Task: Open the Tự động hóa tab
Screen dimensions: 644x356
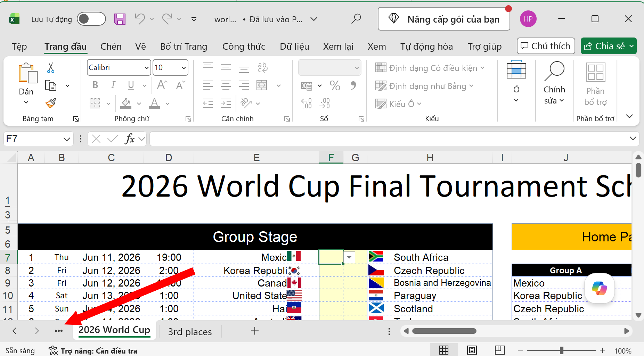Action: coord(426,47)
